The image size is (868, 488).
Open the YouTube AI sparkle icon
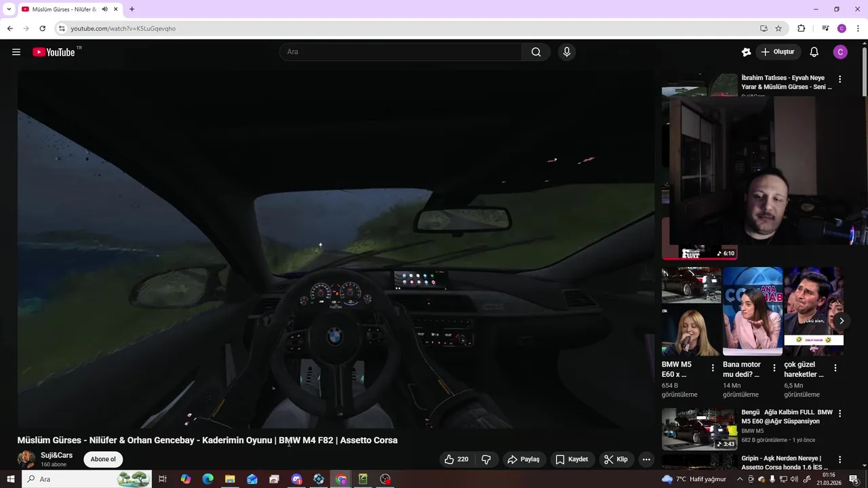coord(746,52)
